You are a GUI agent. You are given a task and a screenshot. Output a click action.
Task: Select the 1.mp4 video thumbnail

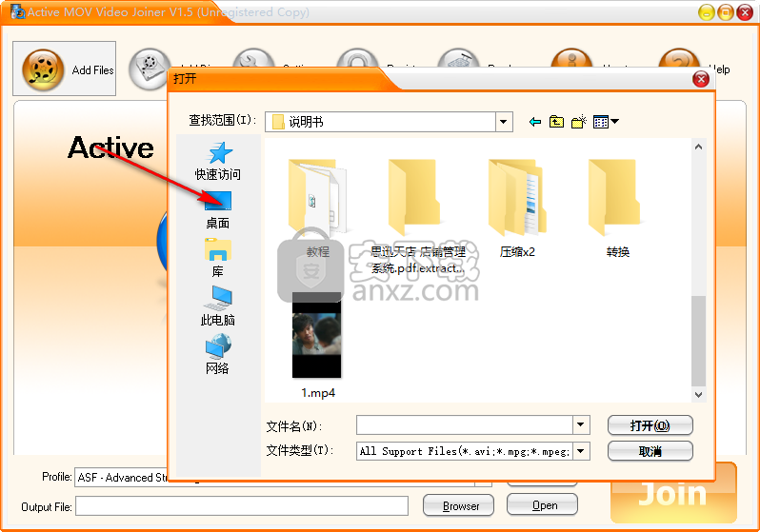coord(317,335)
